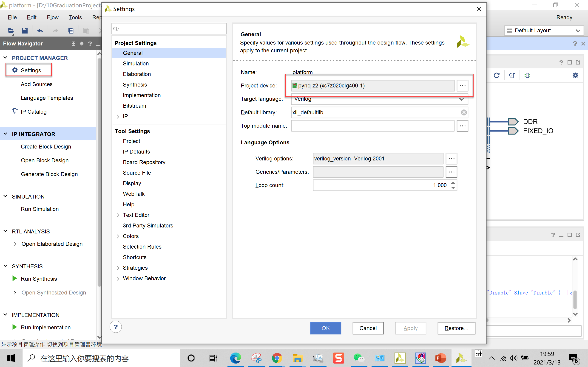Expand the IP settings section
The width and height of the screenshot is (588, 367).
pos(118,116)
